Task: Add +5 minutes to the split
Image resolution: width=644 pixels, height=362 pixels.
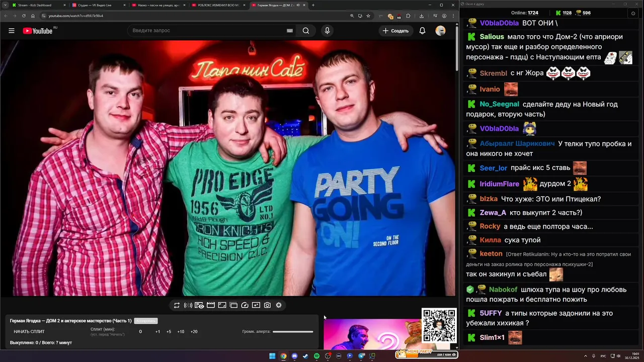Action: click(169, 331)
